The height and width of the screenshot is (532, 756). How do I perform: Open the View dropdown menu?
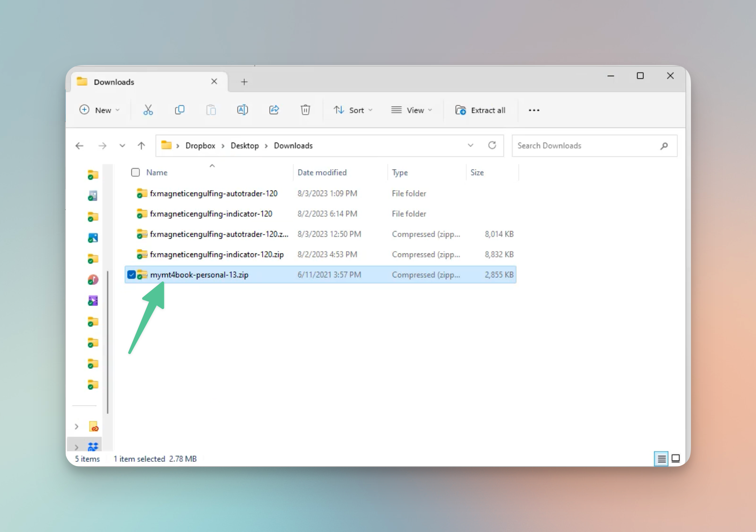tap(412, 110)
